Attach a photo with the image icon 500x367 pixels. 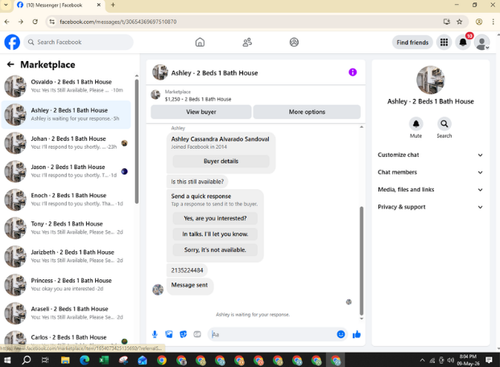point(169,334)
